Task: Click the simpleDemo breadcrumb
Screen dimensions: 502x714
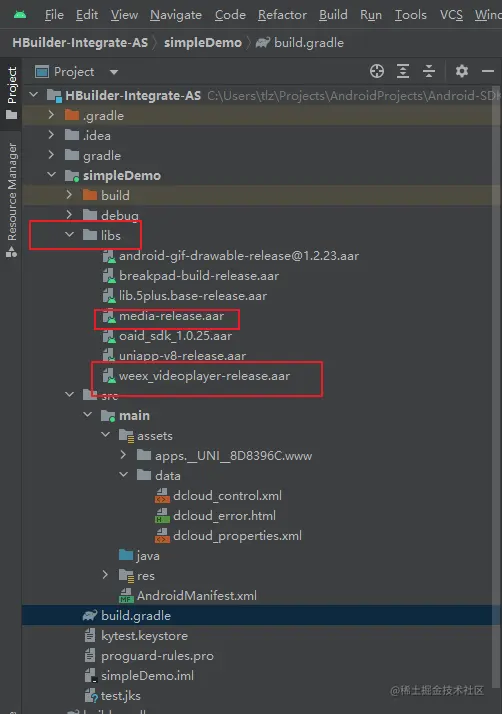Action: pyautogui.click(x=203, y=43)
